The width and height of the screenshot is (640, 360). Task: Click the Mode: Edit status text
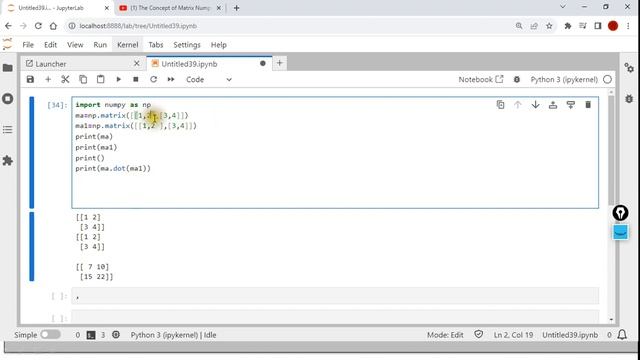(445, 335)
